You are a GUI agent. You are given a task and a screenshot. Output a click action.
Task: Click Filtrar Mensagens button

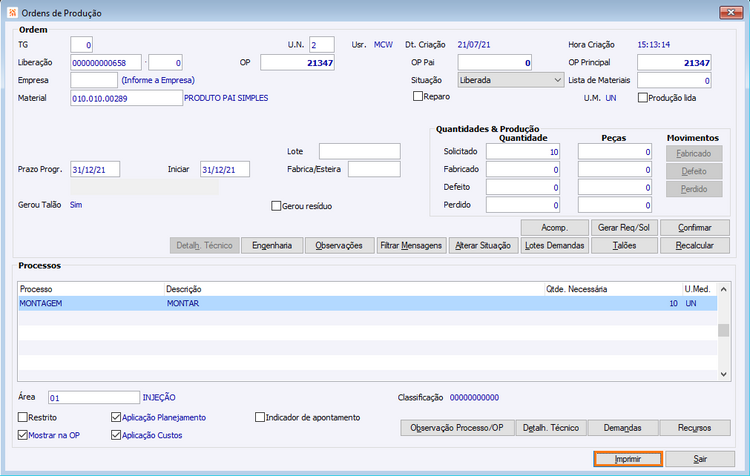pyautogui.click(x=411, y=245)
